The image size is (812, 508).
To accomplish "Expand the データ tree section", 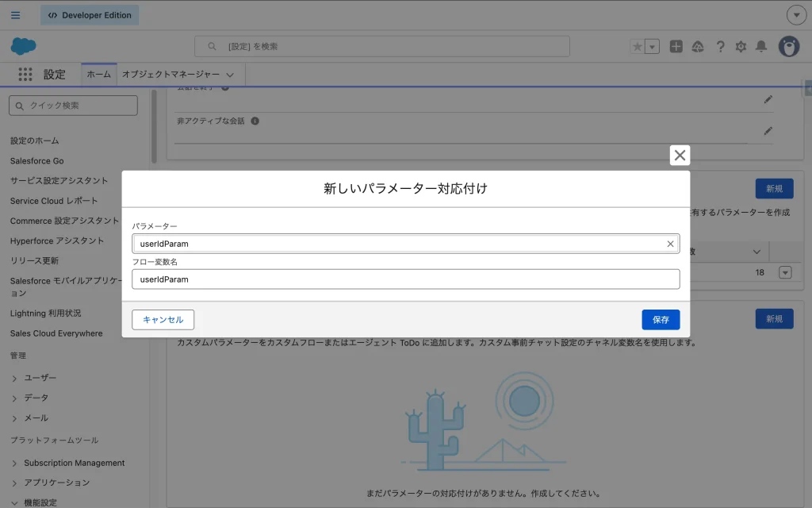I will (15, 398).
